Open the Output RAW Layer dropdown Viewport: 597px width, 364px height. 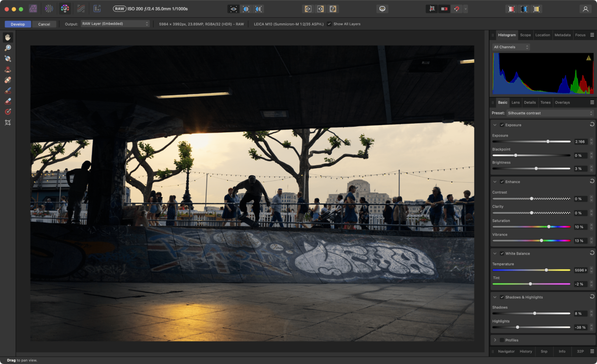coord(115,24)
